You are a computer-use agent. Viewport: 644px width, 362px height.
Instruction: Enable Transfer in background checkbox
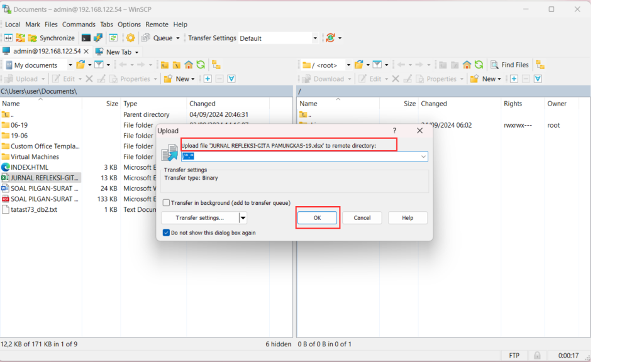coord(167,203)
